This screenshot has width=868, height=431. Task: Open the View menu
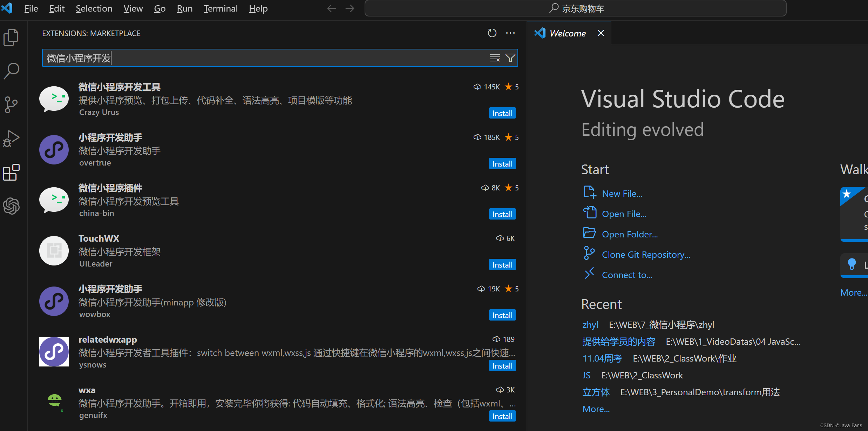[x=133, y=8]
